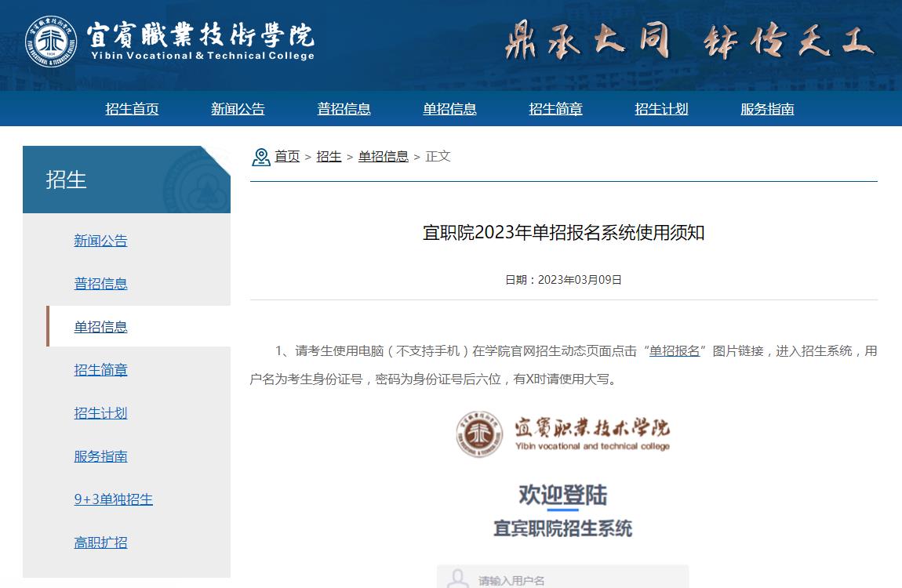Click the 正文 breadcrumb text
This screenshot has height=588, width=902.
438,156
